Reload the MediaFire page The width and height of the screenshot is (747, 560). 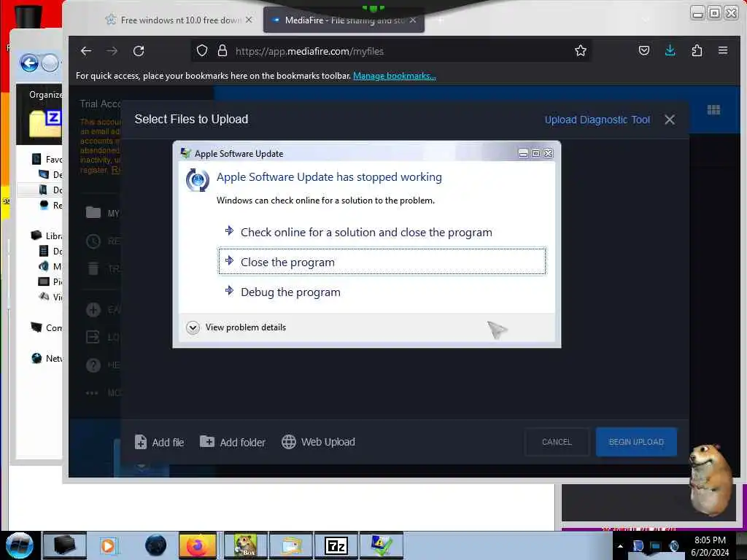[139, 51]
